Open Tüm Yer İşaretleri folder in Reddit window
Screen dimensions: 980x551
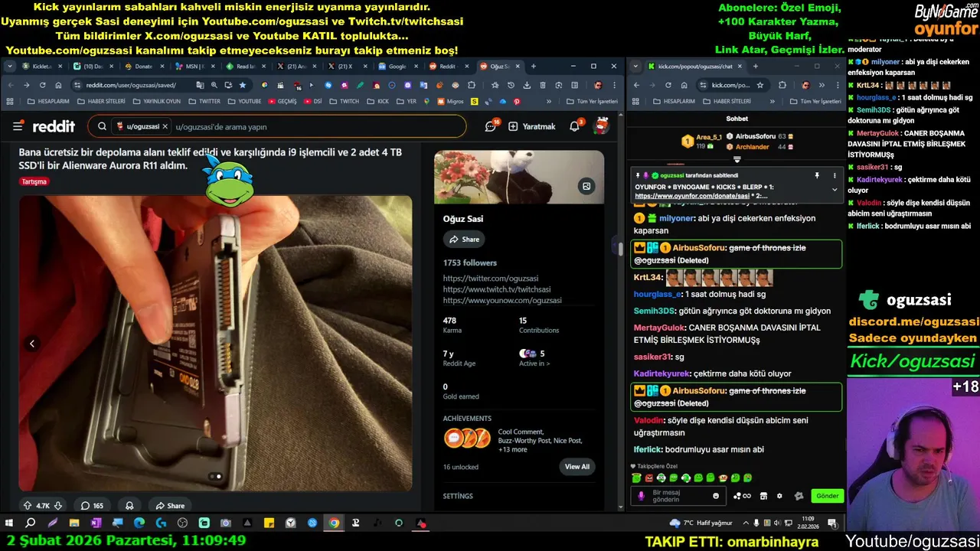[x=593, y=101]
